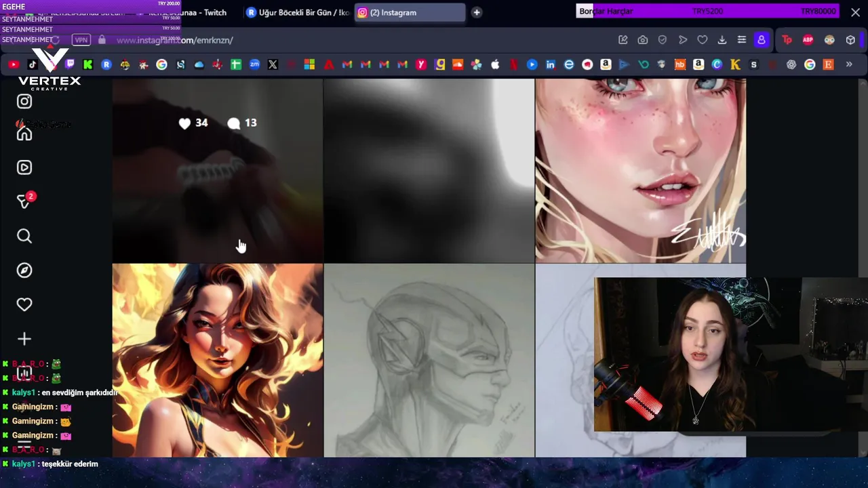Open notifications heart in Instagram sidebar
Image resolution: width=868 pixels, height=488 pixels.
point(24,304)
